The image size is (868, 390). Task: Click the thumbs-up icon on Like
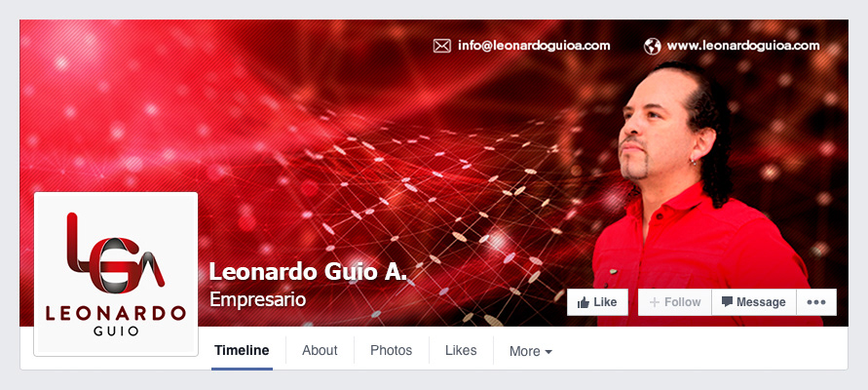pos(584,302)
